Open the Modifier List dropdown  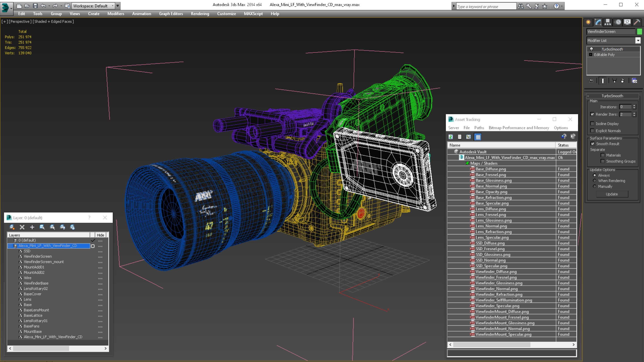(638, 40)
